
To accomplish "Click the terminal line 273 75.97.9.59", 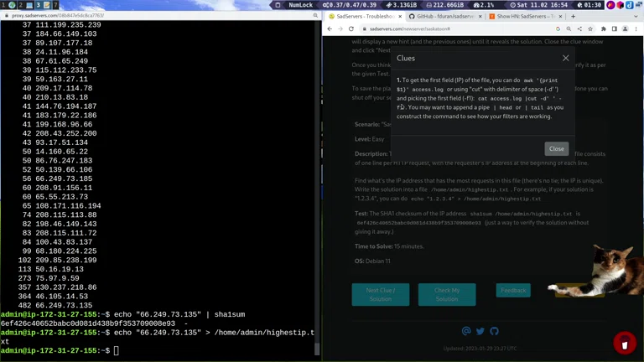I will pyautogui.click(x=49, y=278).
